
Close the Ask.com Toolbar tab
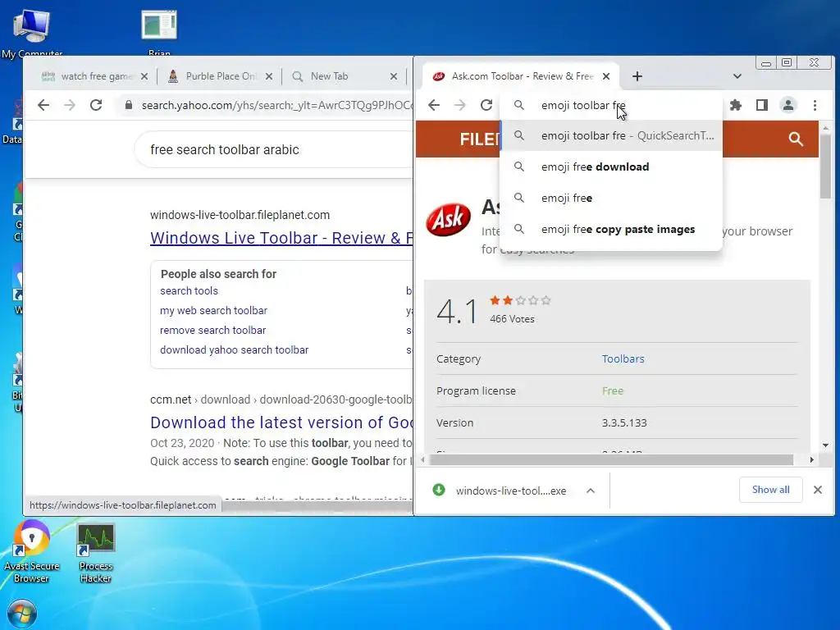pos(606,76)
